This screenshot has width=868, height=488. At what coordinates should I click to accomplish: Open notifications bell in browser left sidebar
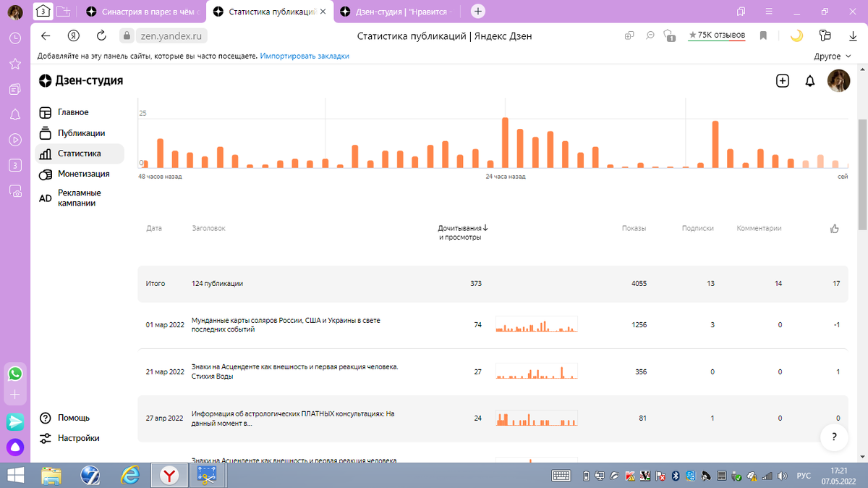[14, 114]
